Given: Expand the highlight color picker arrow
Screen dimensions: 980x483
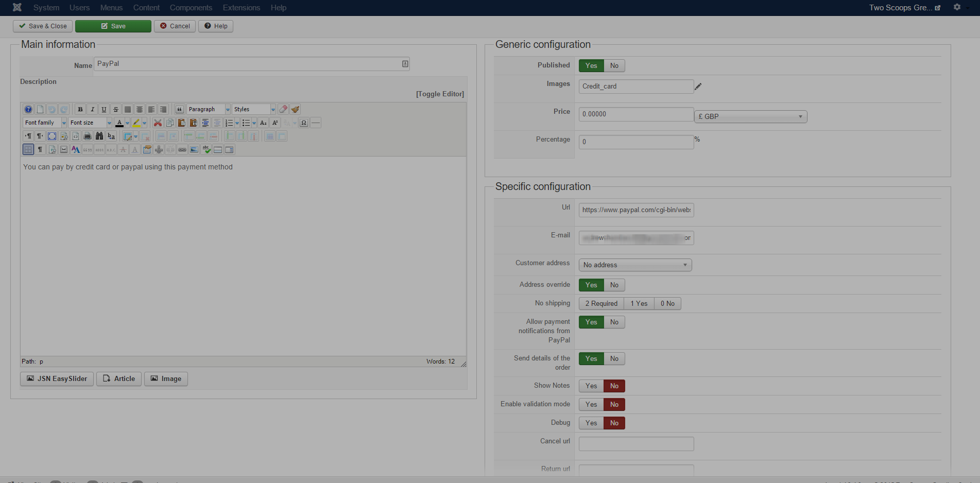Looking at the screenshot, I should tap(144, 123).
